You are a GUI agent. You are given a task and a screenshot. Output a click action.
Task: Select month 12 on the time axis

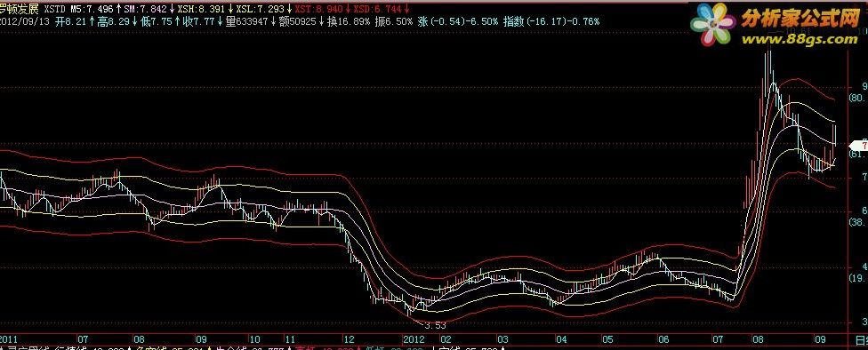tap(349, 338)
